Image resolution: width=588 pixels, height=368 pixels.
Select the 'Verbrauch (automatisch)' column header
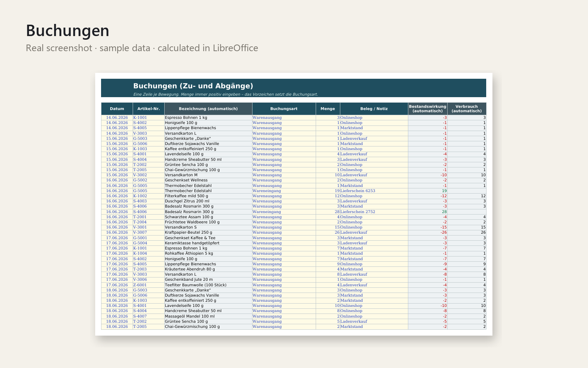coord(467,109)
